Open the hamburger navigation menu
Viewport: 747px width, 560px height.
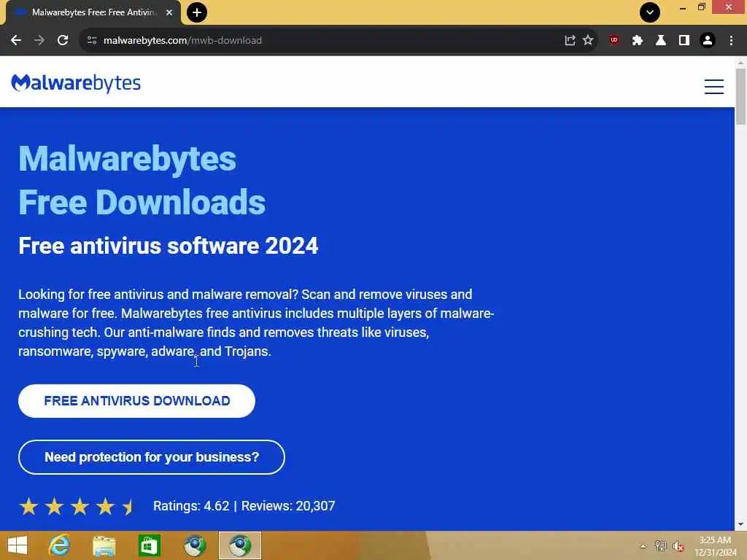click(714, 87)
